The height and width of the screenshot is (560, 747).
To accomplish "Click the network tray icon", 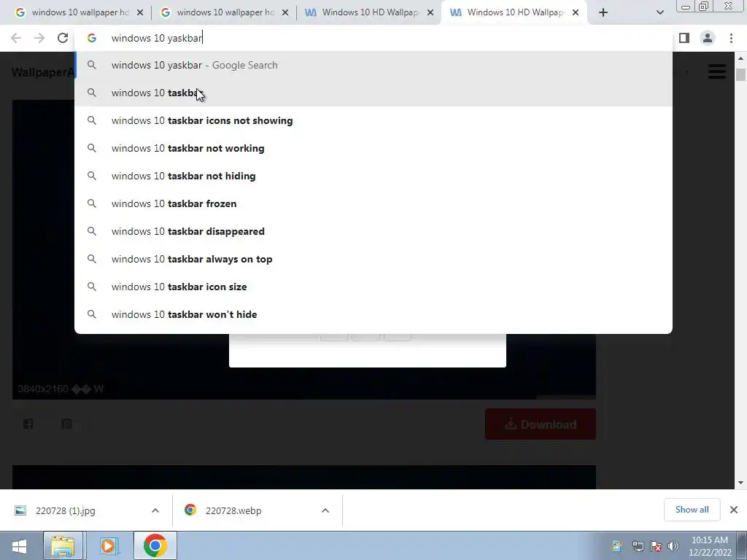I will pos(638,546).
